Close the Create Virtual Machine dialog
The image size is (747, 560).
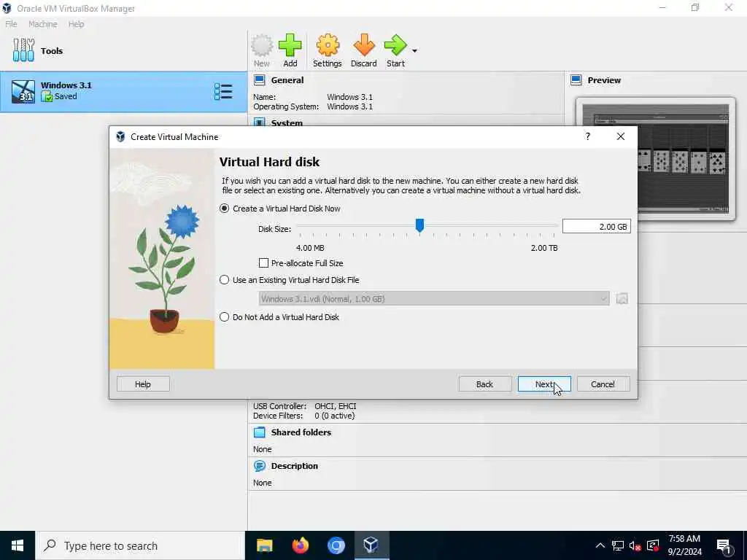click(x=620, y=136)
